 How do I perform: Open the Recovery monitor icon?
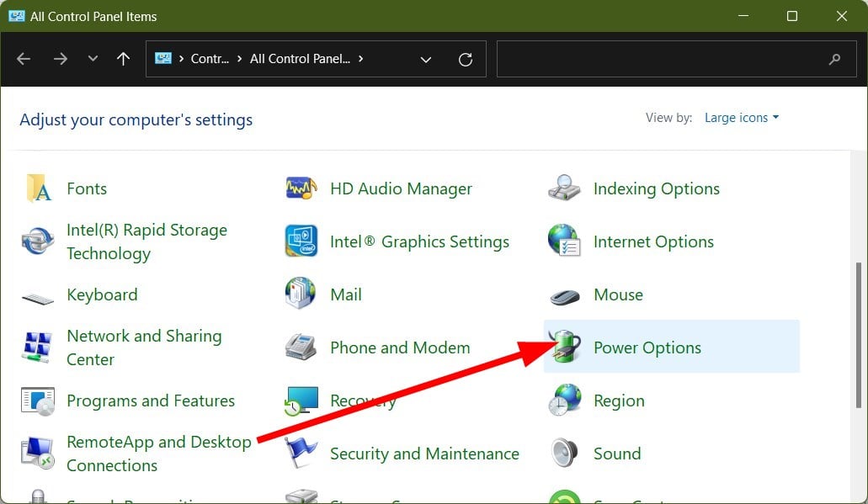(x=301, y=401)
